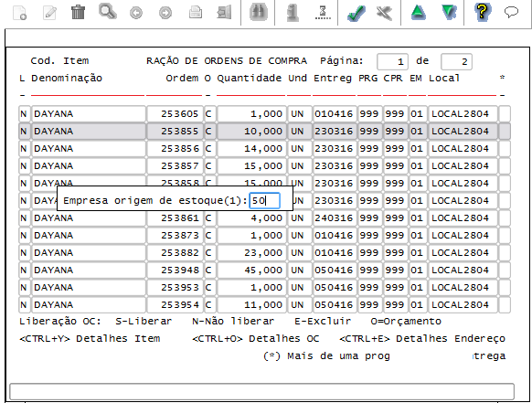This screenshot has width=532, height=403.
Task: Click '<CTRL+Y> Detalhes Item' hint
Action: 90,338
